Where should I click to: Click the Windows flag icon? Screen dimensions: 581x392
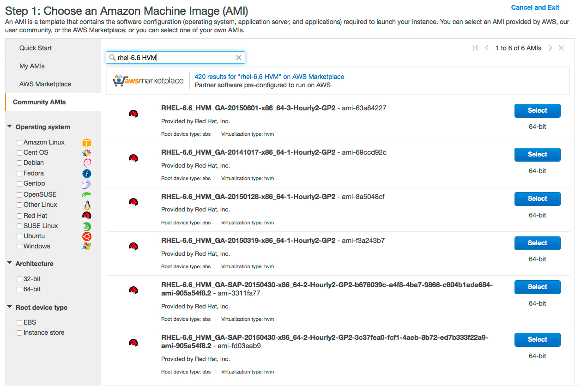pyautogui.click(x=86, y=247)
